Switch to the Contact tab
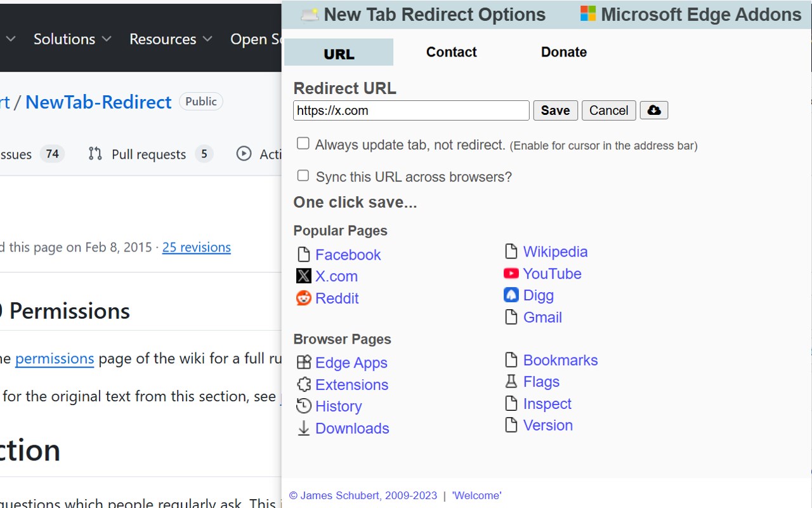Screen dimensions: 812x508 [451, 52]
